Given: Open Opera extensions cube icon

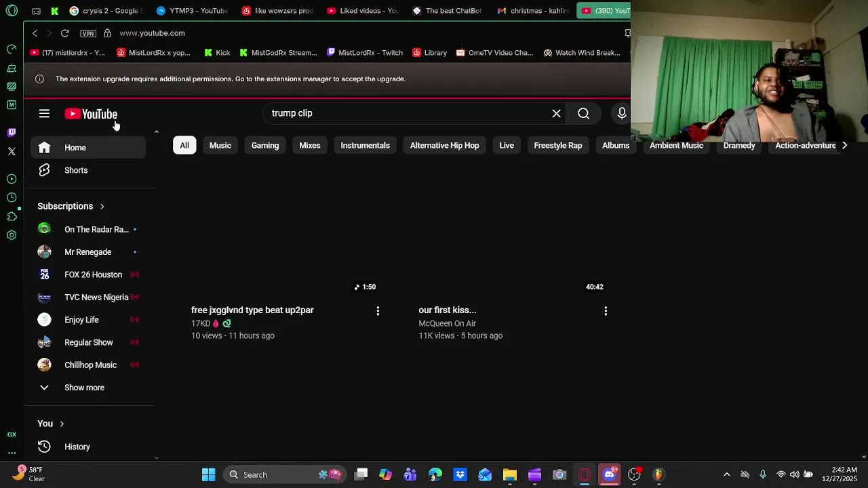Looking at the screenshot, I should 12,216.
